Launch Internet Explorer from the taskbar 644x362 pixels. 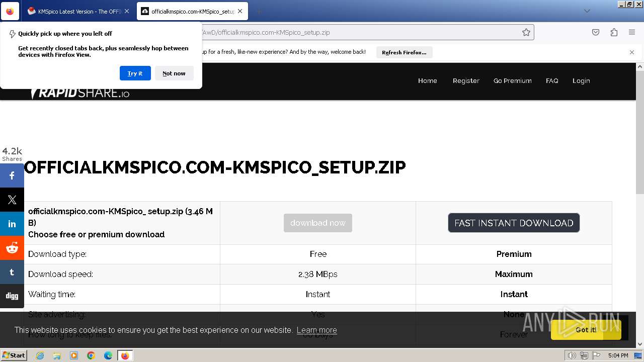[40, 355]
